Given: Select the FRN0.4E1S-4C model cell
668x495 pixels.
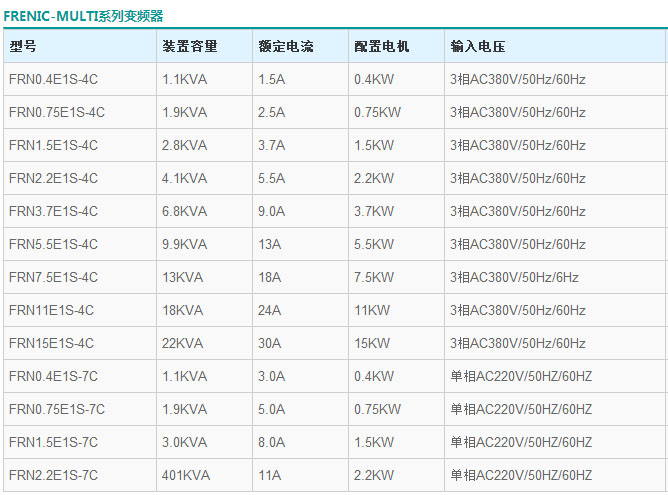Looking at the screenshot, I should pyautogui.click(x=53, y=79).
